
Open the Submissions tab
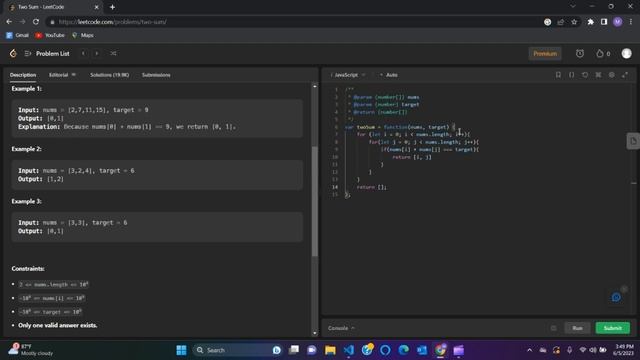click(156, 75)
